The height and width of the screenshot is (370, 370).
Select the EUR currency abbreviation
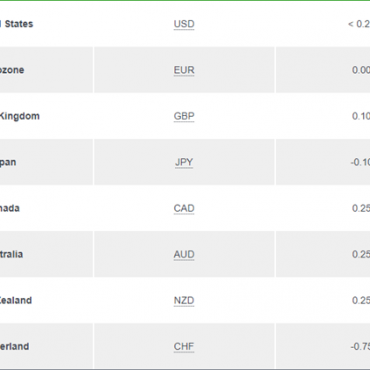tap(184, 70)
